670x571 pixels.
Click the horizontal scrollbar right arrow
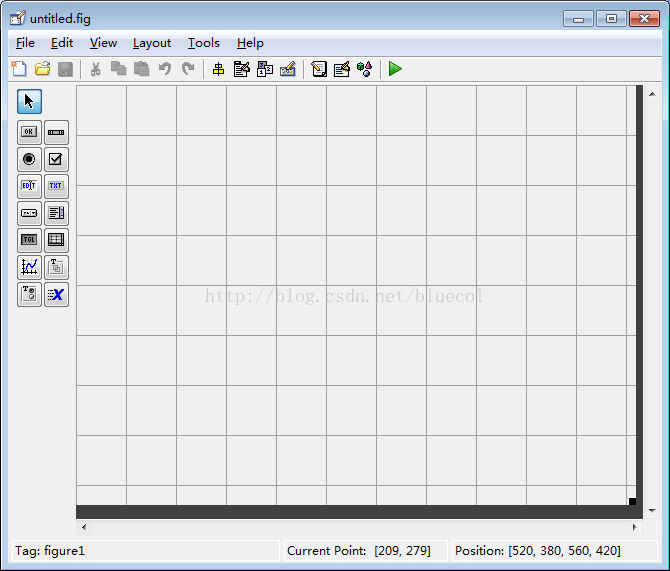tap(635, 527)
